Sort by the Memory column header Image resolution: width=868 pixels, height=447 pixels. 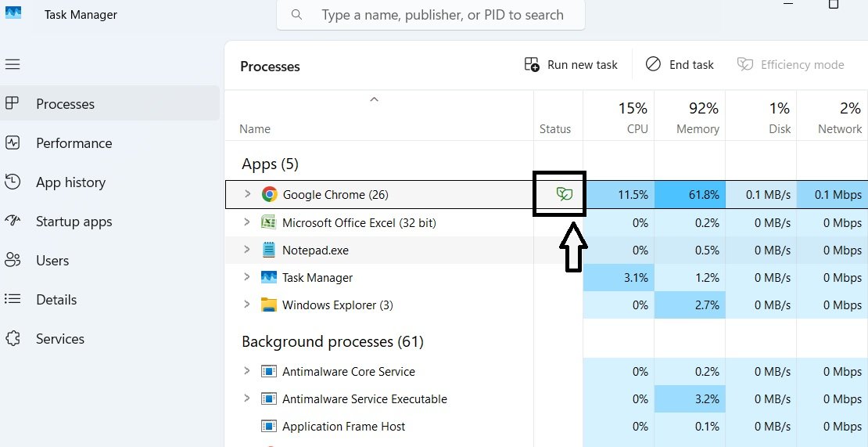690,115
